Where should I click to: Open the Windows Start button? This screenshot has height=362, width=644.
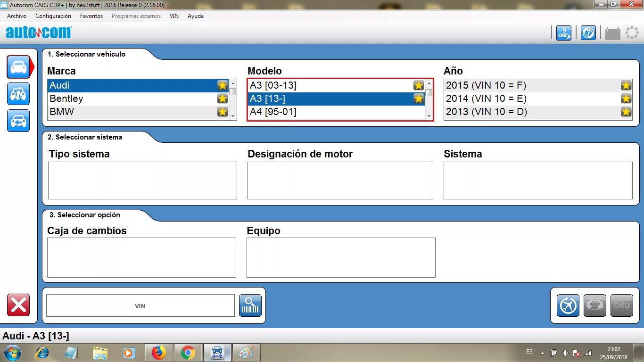pos(12,353)
